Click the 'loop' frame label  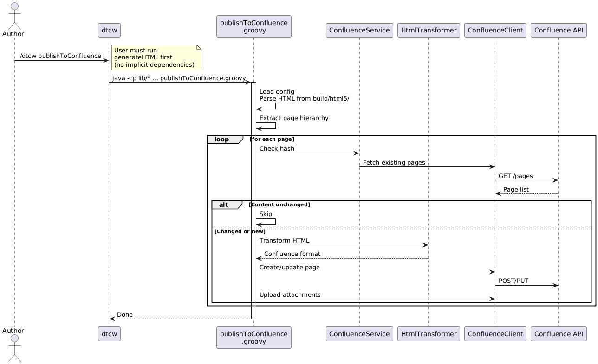pyautogui.click(x=222, y=140)
